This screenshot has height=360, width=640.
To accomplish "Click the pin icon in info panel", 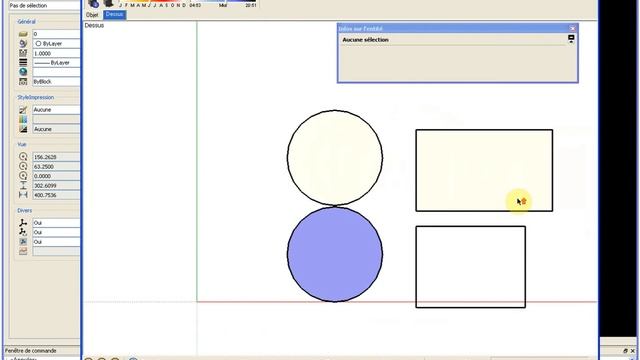I will [x=571, y=39].
